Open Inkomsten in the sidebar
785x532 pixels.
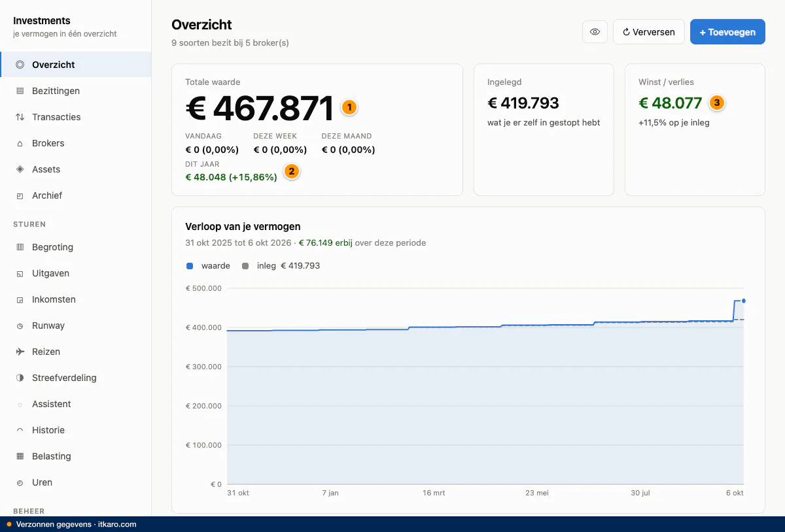[76, 299]
